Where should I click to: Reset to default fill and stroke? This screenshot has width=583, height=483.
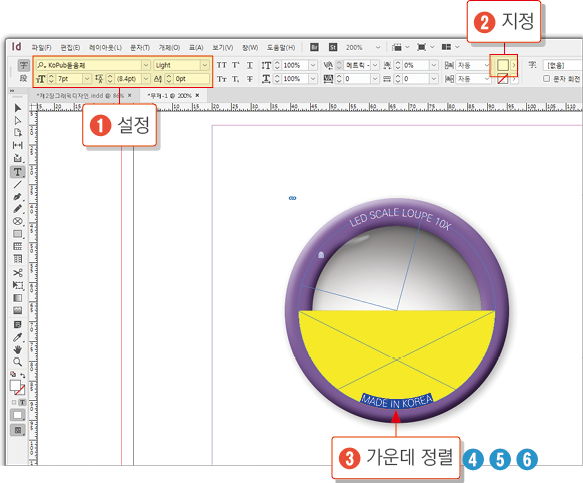point(13,374)
